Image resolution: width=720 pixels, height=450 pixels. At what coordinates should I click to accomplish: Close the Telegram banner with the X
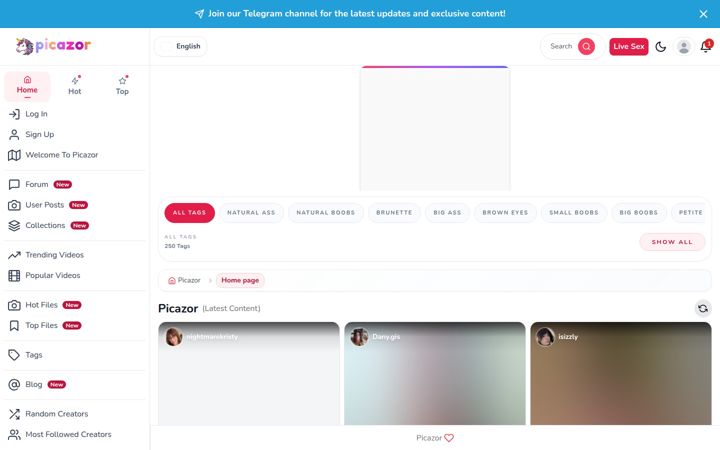[703, 14]
